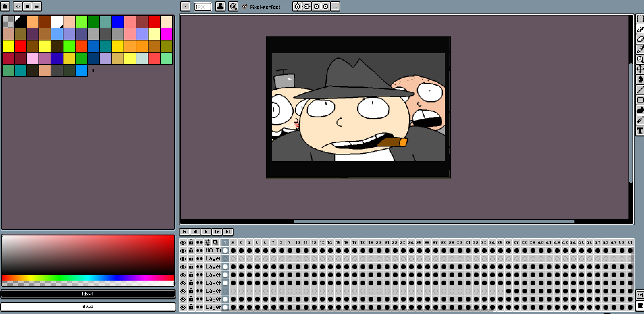Viewport: 644px width, 314px height.
Task: Select frame 50 in timeline header
Action: [x=621, y=242]
